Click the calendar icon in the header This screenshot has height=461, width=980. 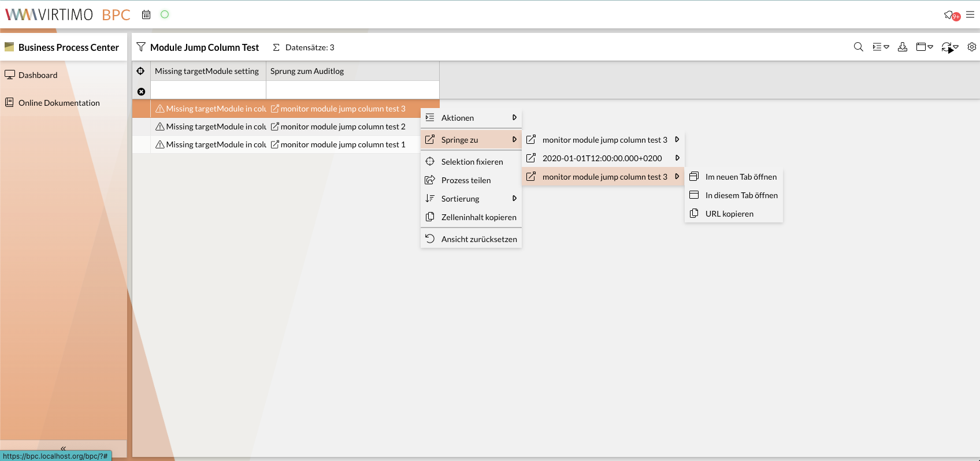[x=146, y=14]
